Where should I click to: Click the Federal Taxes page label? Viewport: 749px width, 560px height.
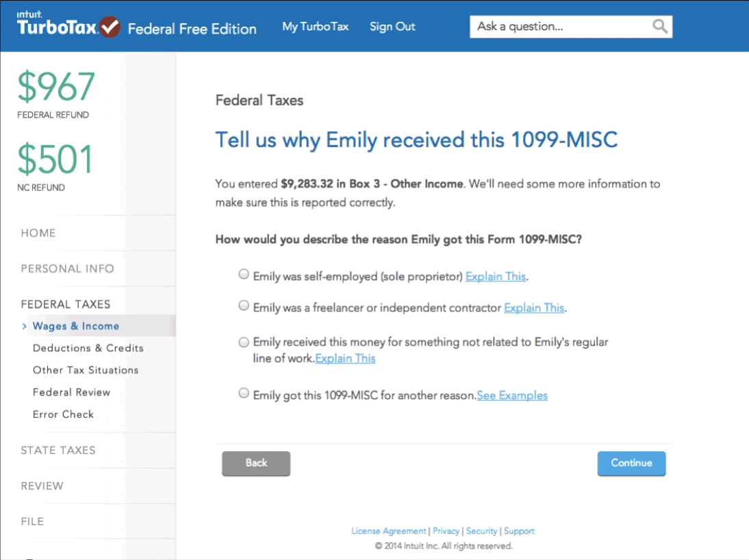[259, 101]
